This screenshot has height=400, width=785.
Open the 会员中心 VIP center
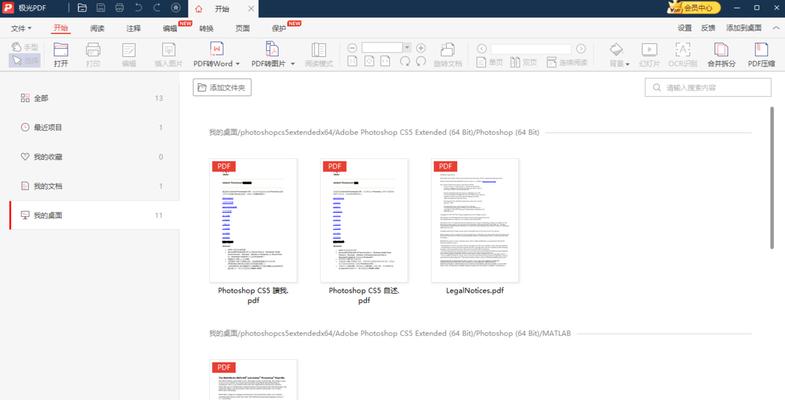(694, 8)
